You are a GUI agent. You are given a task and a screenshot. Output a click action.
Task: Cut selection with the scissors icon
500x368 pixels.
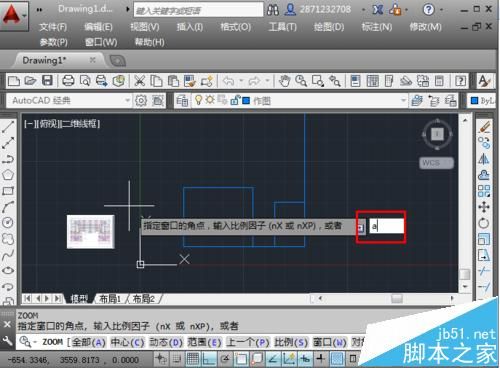tap(139, 81)
